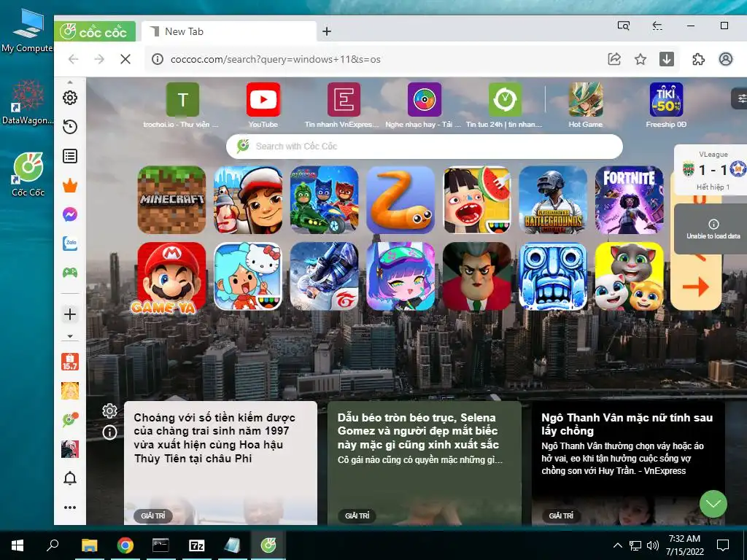Open the downloads button in the toolbar
747x560 pixels.
667,59
